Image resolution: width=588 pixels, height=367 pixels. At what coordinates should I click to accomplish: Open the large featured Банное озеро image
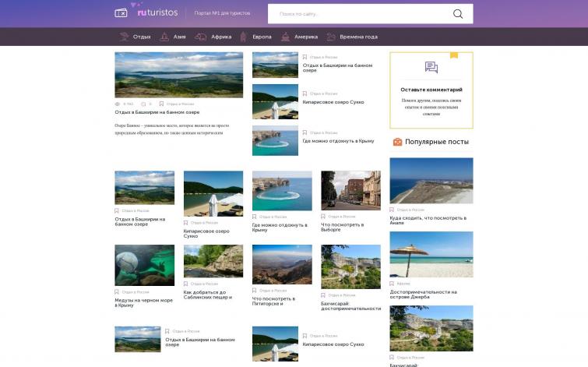179,75
